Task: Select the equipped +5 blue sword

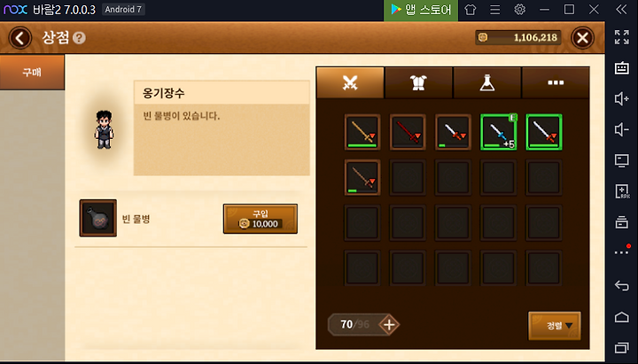Action: (x=498, y=132)
